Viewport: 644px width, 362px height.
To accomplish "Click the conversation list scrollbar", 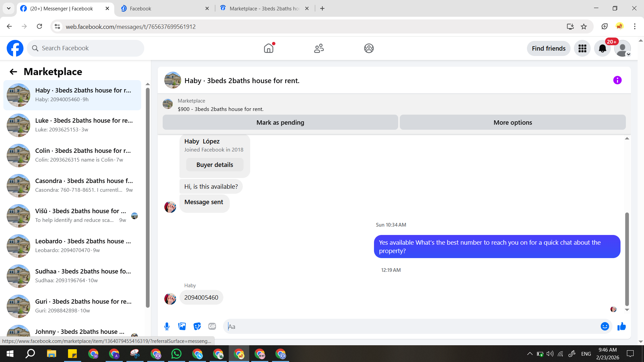I will click(148, 198).
